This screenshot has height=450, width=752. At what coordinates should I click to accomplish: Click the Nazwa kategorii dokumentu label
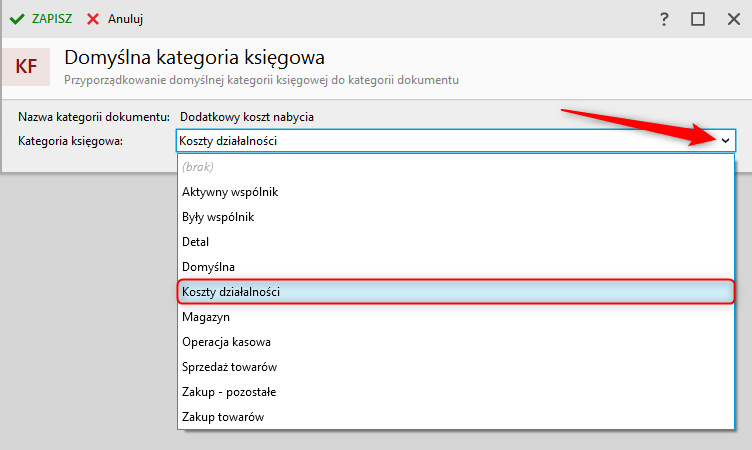pos(94,117)
